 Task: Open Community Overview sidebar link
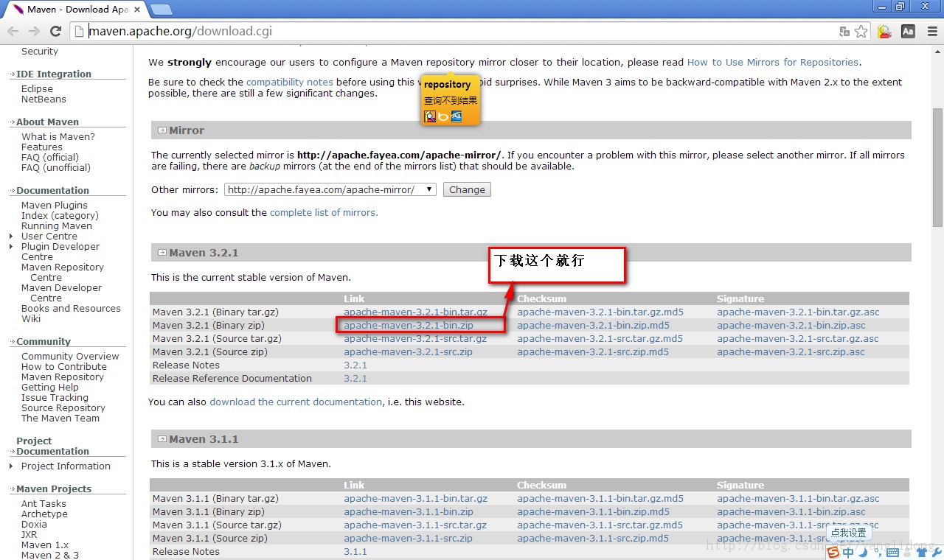(70, 357)
